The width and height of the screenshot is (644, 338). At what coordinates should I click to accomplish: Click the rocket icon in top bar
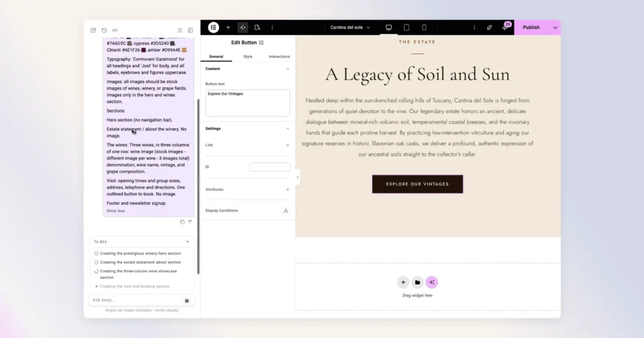489,28
